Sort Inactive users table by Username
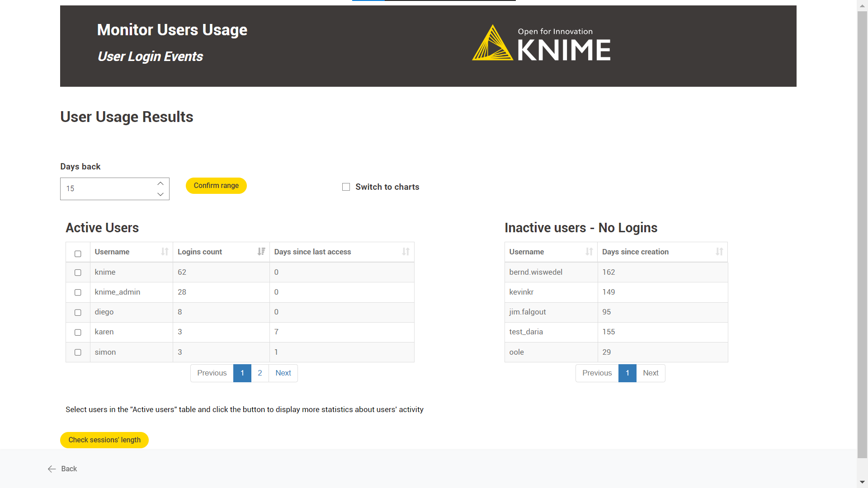This screenshot has height=488, width=868. point(589,252)
